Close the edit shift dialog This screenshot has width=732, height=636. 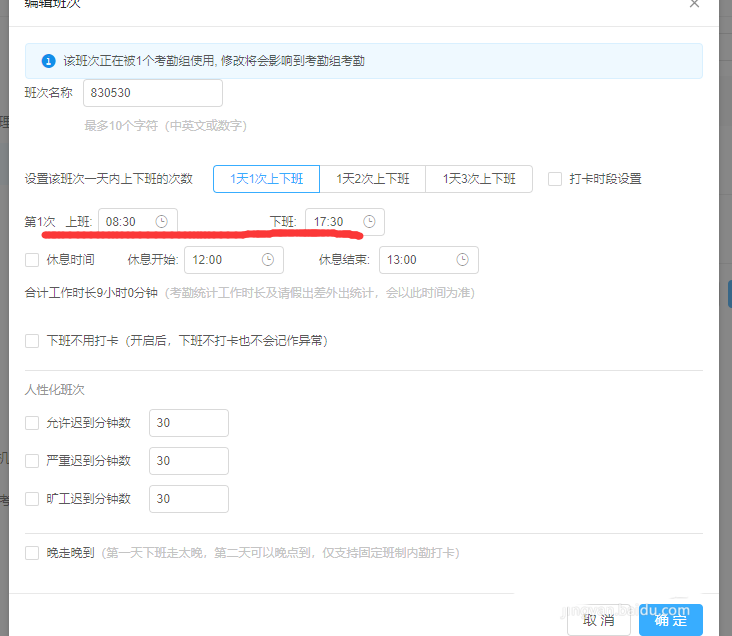695,5
